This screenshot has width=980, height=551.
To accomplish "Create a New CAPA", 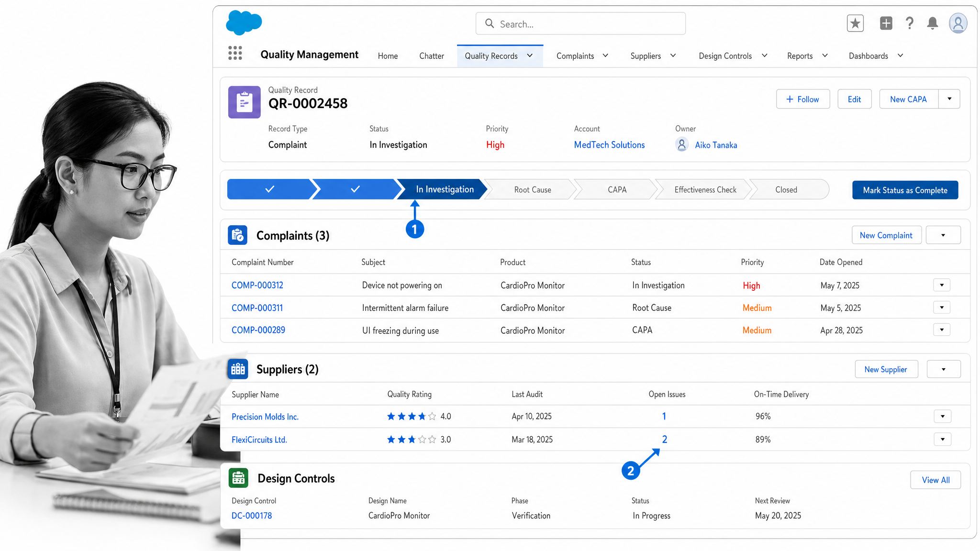I will [x=908, y=99].
